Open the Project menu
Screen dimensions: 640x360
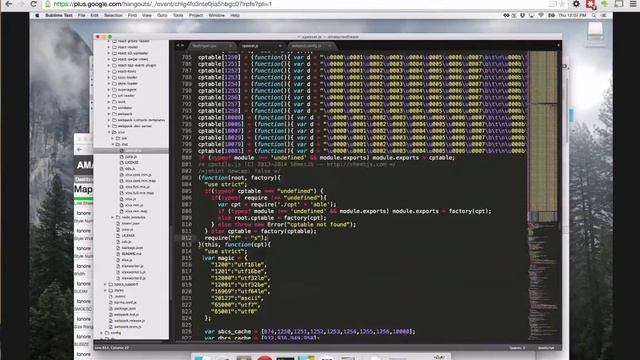click(x=196, y=16)
